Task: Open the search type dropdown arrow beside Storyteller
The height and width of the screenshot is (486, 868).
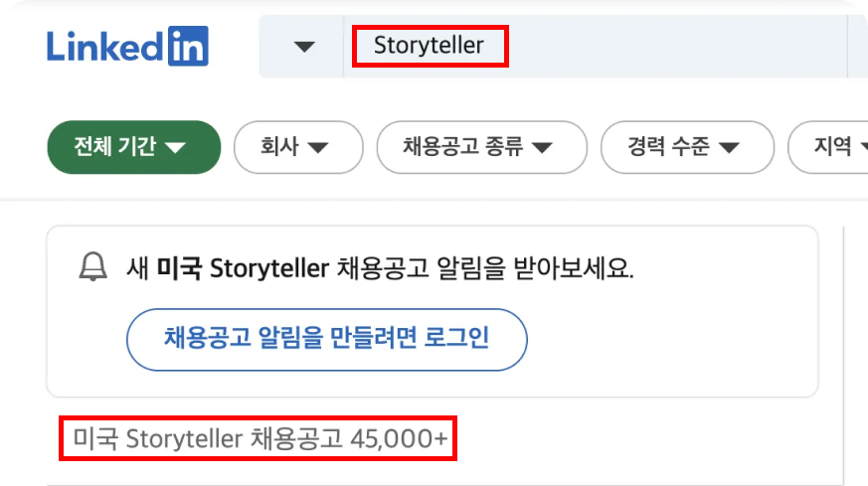Action: point(304,47)
